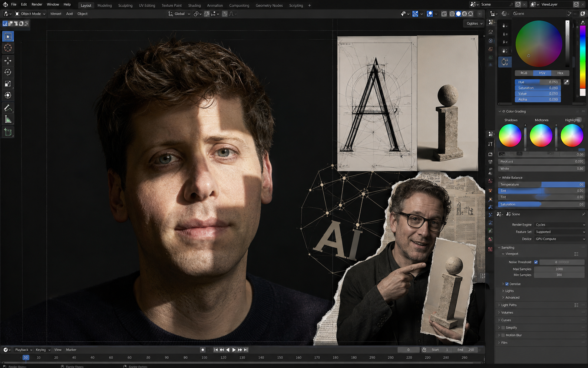Image resolution: width=588 pixels, height=368 pixels.
Task: Click the auto keying record dot
Action: pos(202,350)
